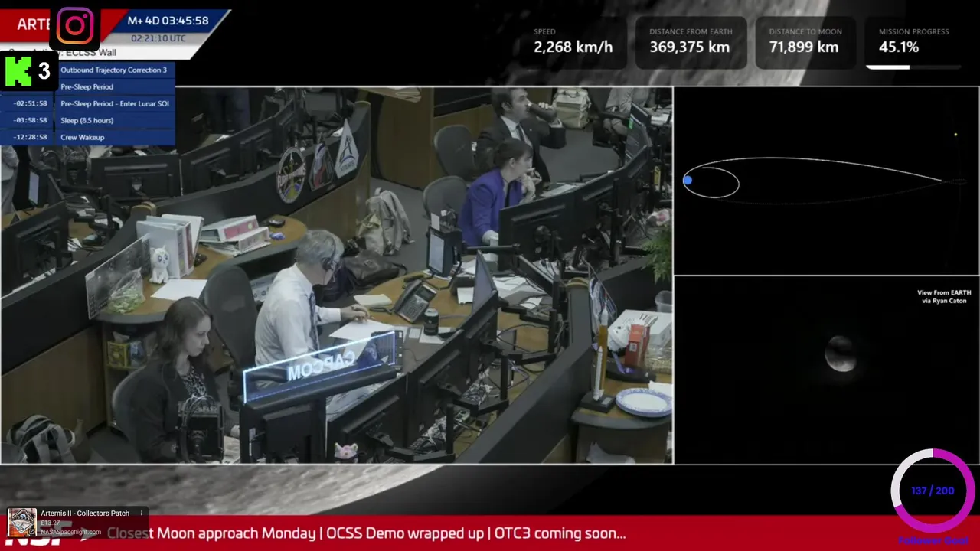Click the Follower Goal label
980x551 pixels.
[933, 540]
